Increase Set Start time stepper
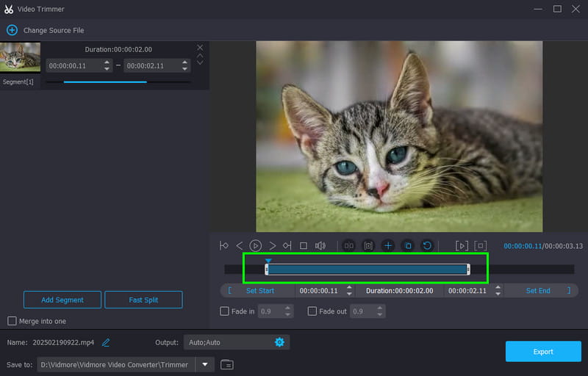Image resolution: width=588 pixels, height=376 pixels. (x=349, y=288)
